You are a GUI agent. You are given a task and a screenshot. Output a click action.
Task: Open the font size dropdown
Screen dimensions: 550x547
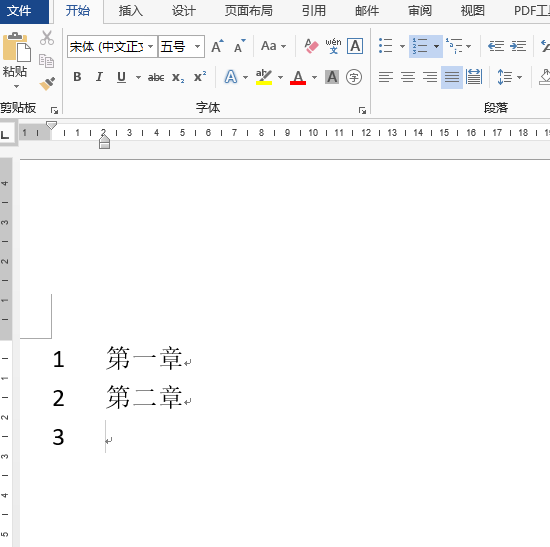(197, 46)
